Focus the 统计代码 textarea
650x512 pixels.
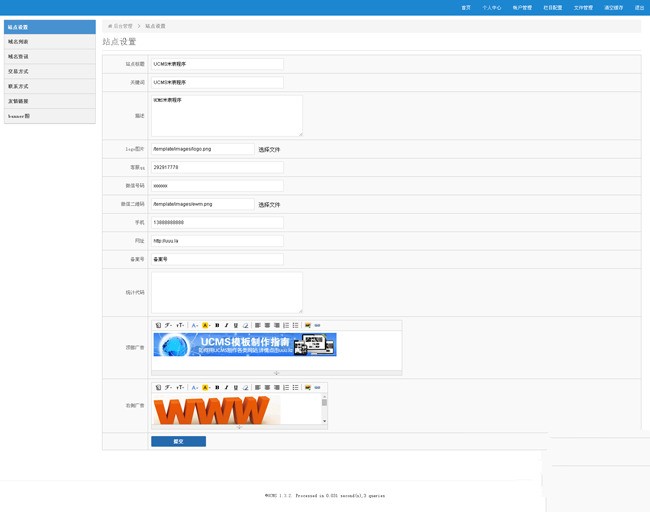pyautogui.click(x=227, y=292)
